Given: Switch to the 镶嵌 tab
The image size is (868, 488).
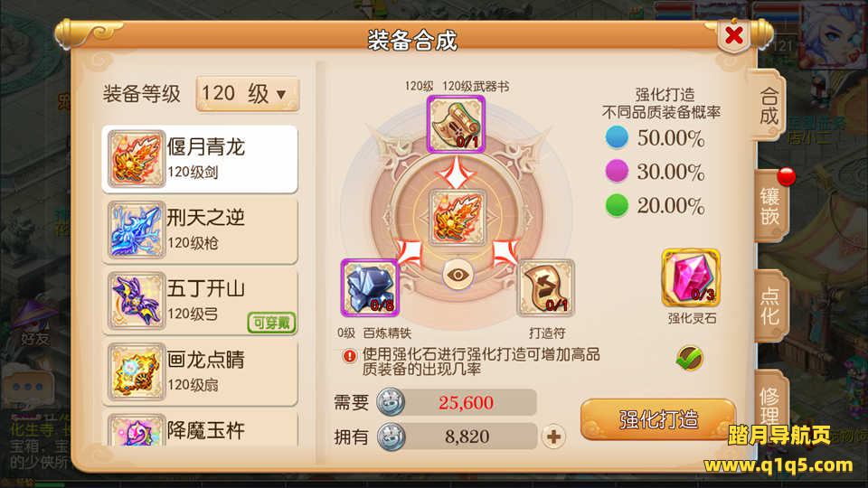Looking at the screenshot, I should (x=770, y=206).
